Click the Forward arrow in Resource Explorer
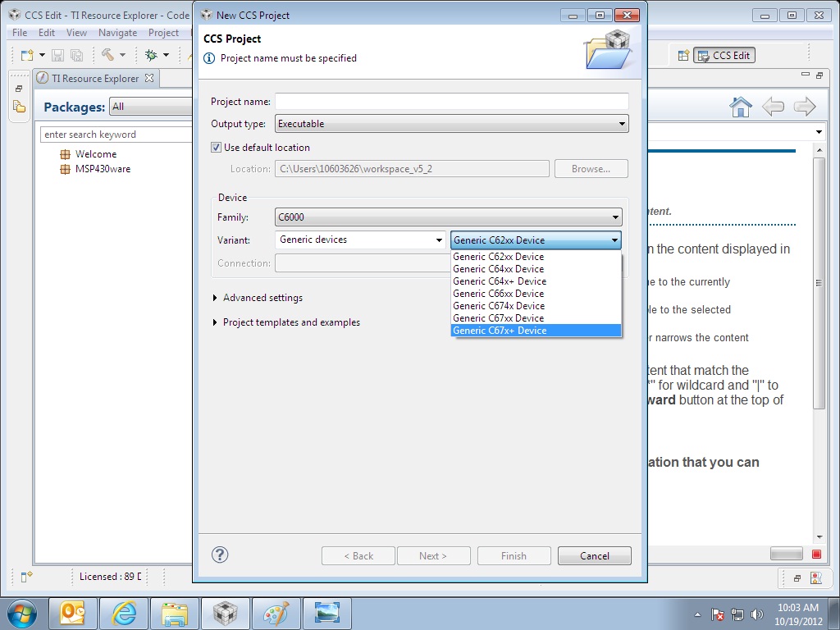This screenshot has height=630, width=840. [805, 107]
